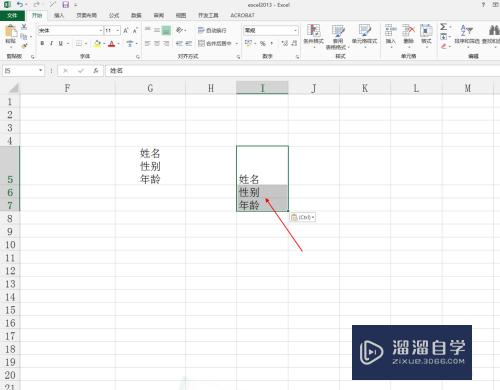Click the AutoSum sigma icon
Image resolution: width=500 pixels, height=390 pixels.
point(443,27)
